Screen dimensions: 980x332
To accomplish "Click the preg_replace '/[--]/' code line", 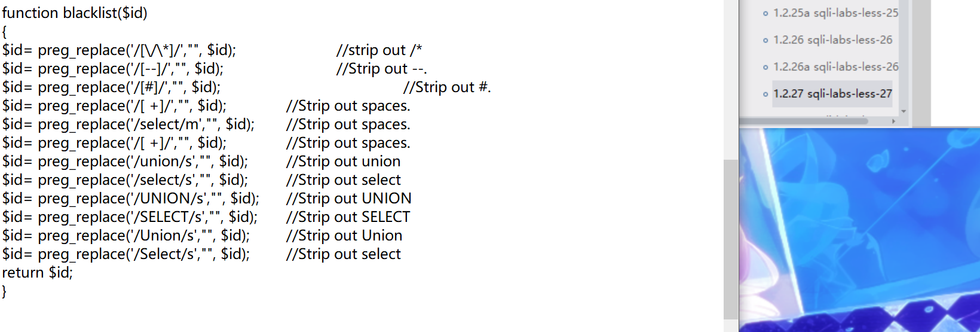I will pos(113,69).
